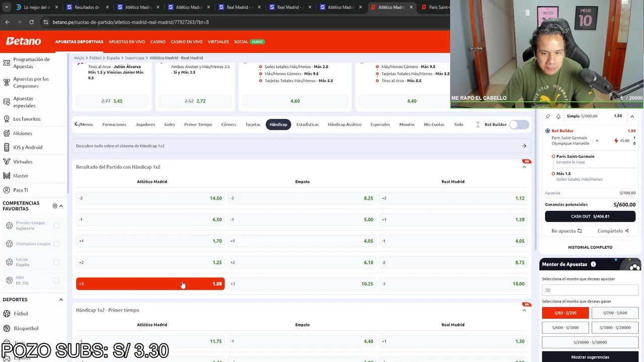Click the CASH OUT S/406.81 button
Viewport: 644px width, 362px height.
click(x=590, y=216)
